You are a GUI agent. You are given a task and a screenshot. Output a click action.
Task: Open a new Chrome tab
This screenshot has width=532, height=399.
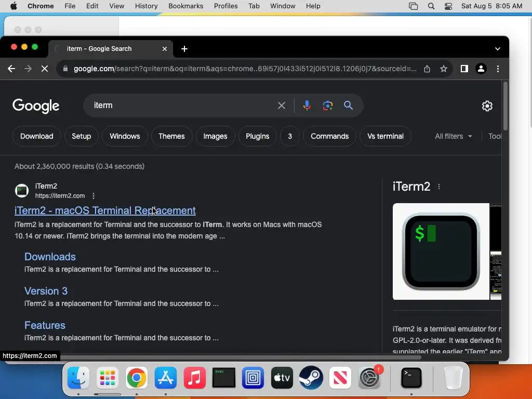pyautogui.click(x=184, y=49)
